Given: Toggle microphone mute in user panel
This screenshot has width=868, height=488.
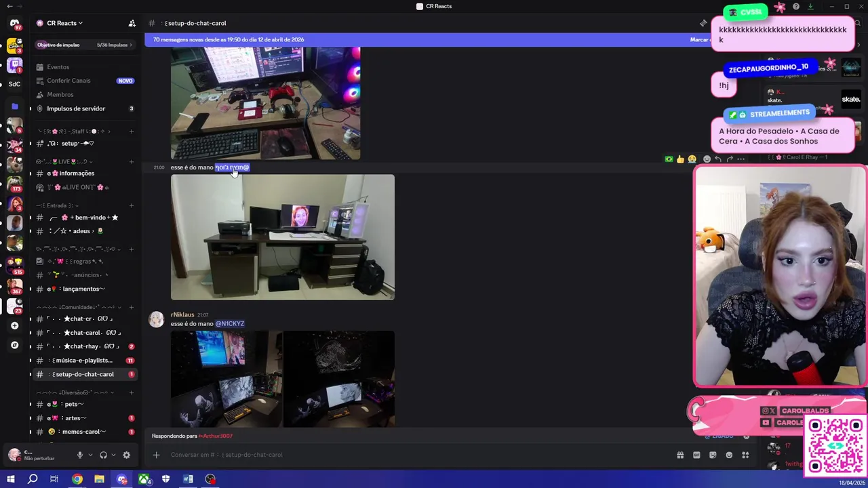Looking at the screenshot, I should tap(79, 455).
